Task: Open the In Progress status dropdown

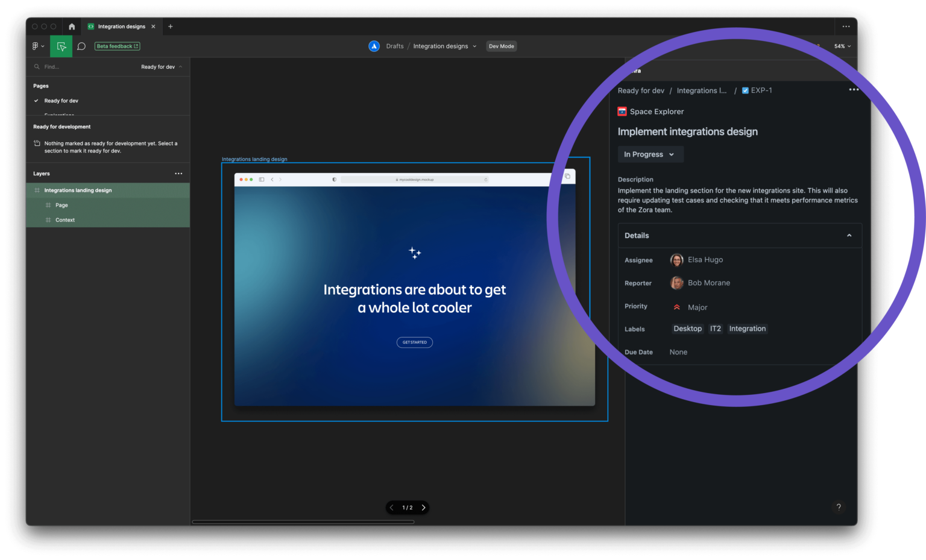Action: [x=650, y=154]
